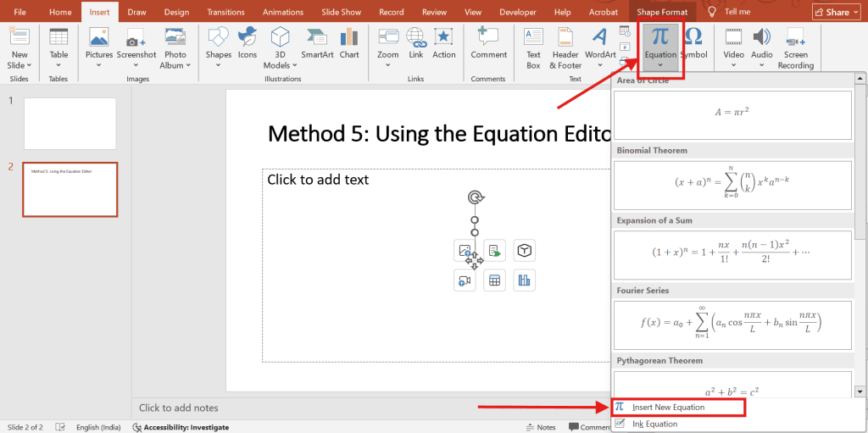Click the 3D Models cube placeholder icon
Viewport: 868px width, 433px height.
pyautogui.click(x=525, y=250)
